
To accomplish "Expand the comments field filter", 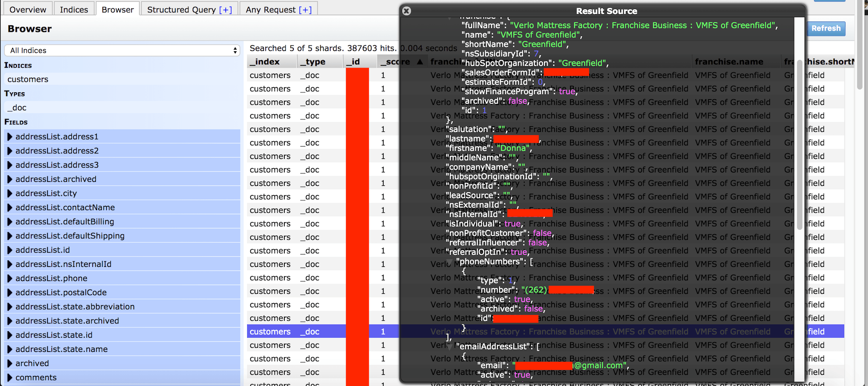I will [x=10, y=378].
